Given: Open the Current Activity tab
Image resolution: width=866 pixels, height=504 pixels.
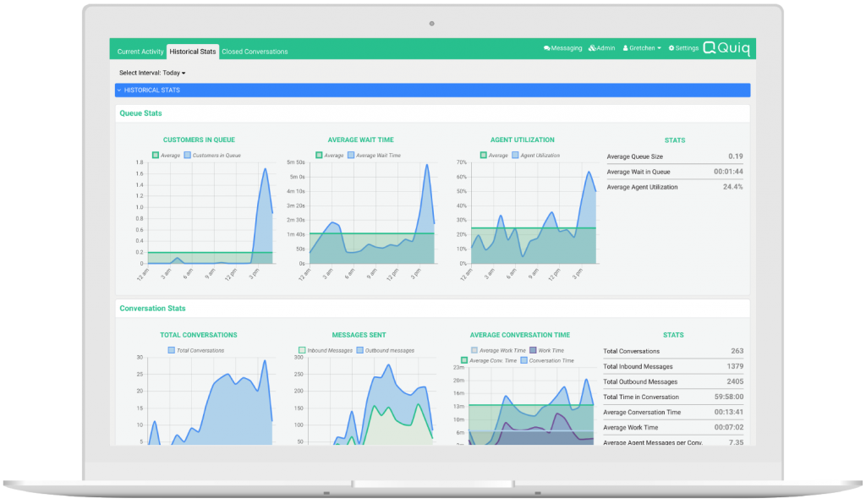Looking at the screenshot, I should [x=140, y=52].
